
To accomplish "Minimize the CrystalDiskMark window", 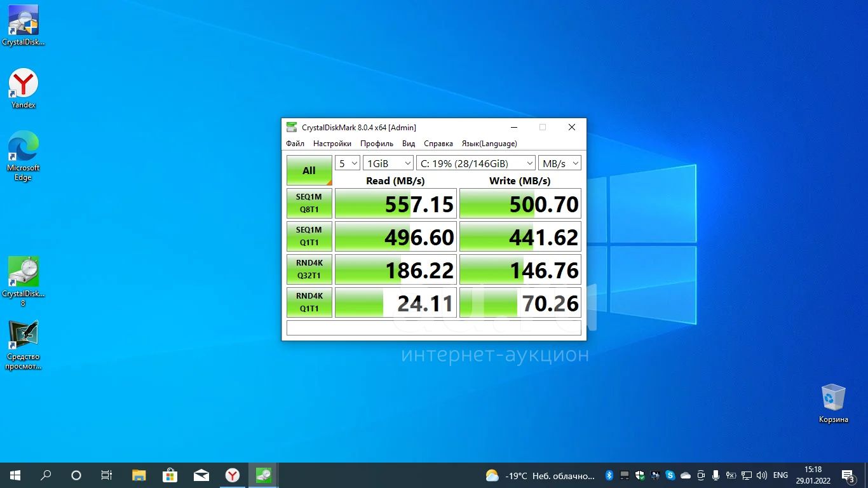I will [513, 127].
